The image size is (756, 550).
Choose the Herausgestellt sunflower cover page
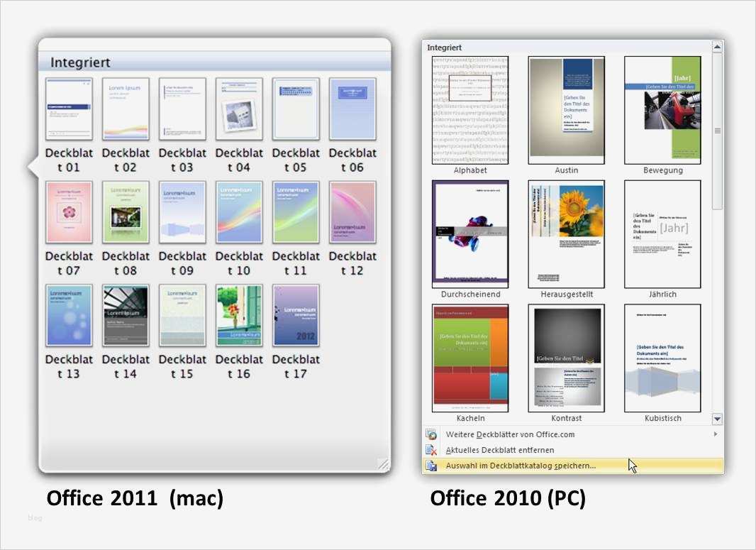coord(567,234)
